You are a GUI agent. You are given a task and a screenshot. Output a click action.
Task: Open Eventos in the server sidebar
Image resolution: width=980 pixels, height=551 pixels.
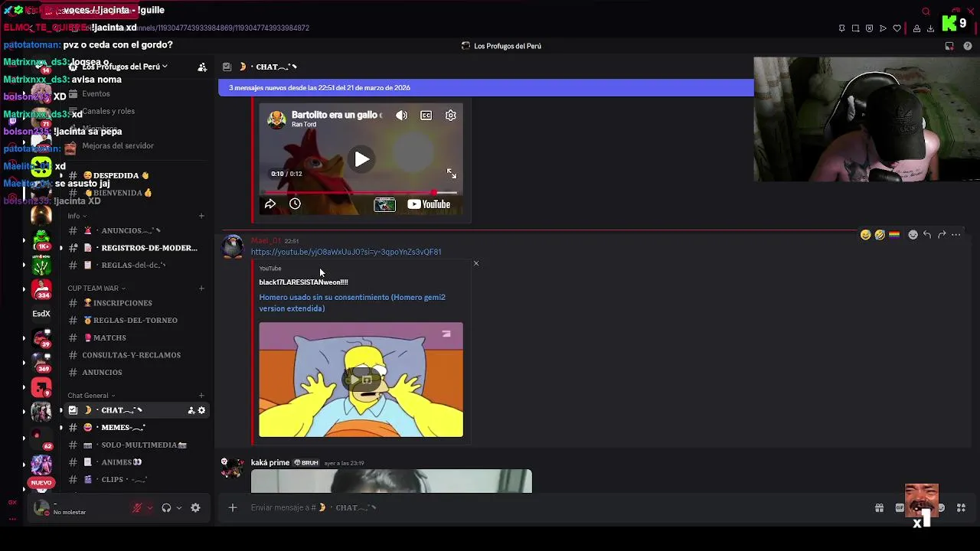pos(135,93)
